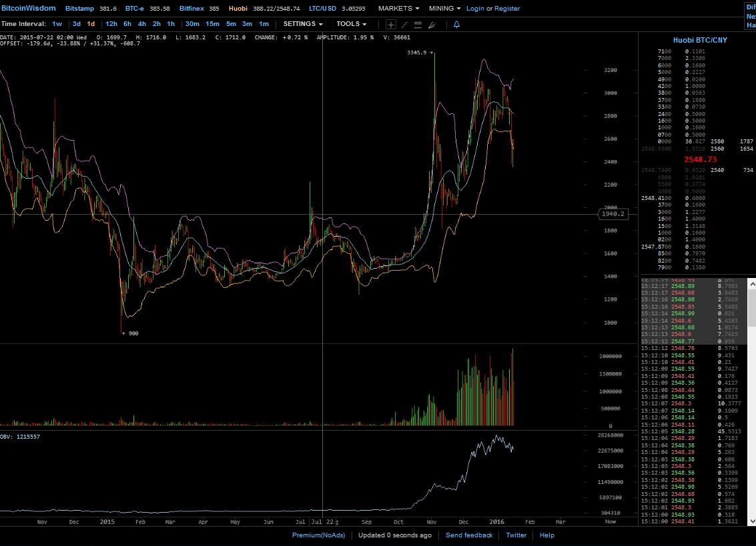Switch chart to 15m interval
This screenshot has height=546, width=756.
click(212, 23)
